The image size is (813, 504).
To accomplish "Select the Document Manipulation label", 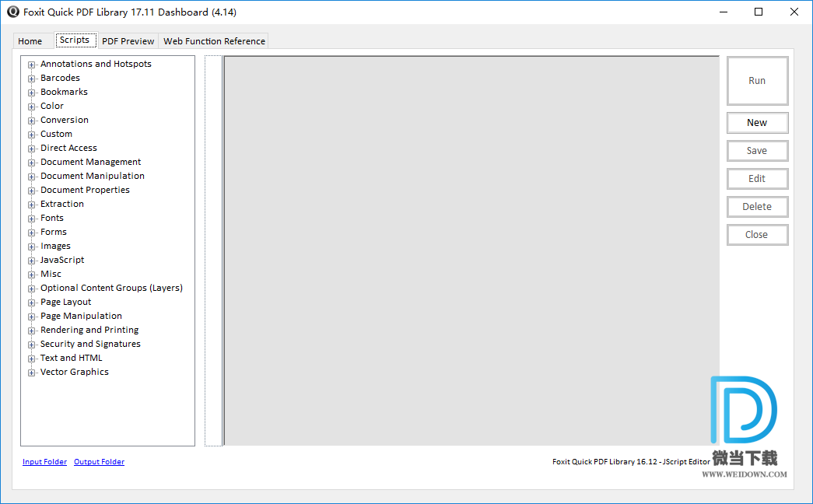I will [x=93, y=176].
